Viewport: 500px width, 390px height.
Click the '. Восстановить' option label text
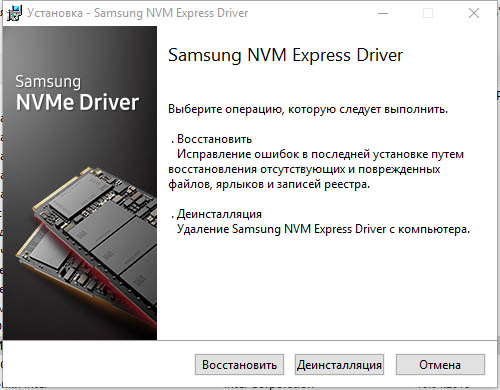coord(211,139)
